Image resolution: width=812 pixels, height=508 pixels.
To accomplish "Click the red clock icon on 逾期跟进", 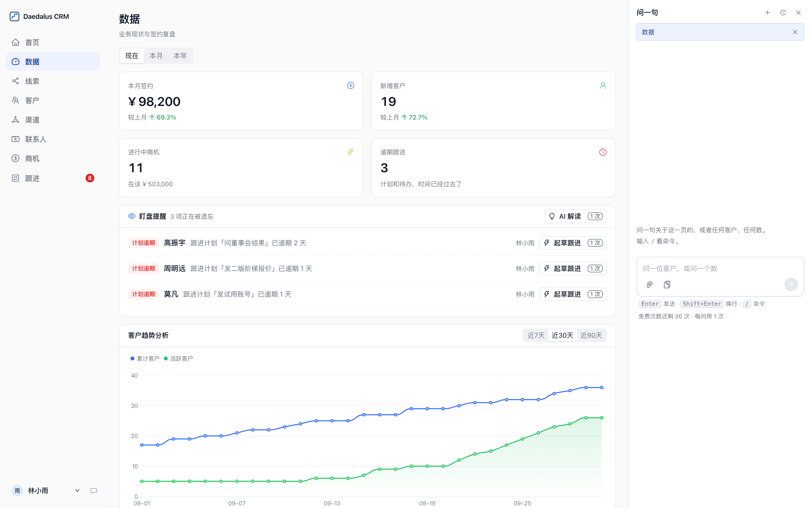I will pyautogui.click(x=603, y=152).
